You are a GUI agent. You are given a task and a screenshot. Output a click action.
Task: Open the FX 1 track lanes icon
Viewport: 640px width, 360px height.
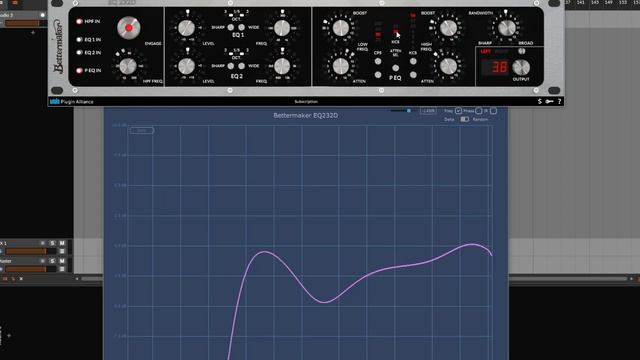pyautogui.click(x=62, y=251)
